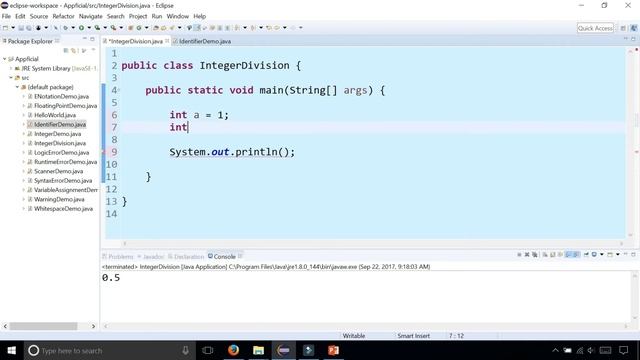The height and width of the screenshot is (360, 640).
Task: Close the IntegerDivision.java editor tab
Action: coord(167,41)
